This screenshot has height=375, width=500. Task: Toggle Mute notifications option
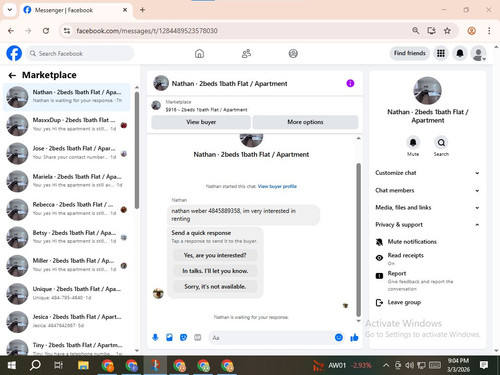click(x=427, y=242)
